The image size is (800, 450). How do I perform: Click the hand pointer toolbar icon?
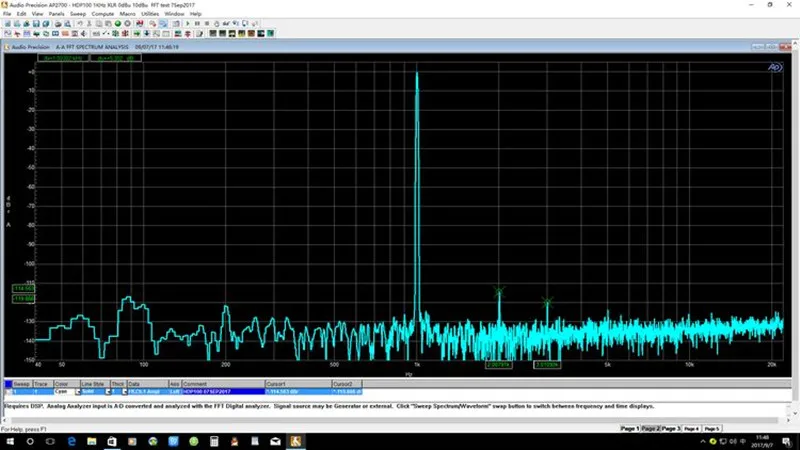(x=216, y=23)
